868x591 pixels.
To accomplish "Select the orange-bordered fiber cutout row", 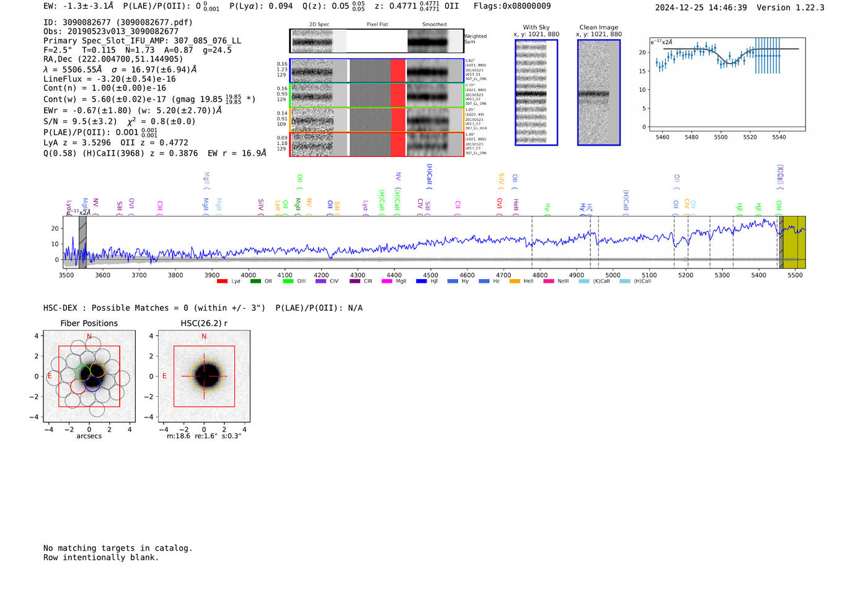I will coord(376,120).
